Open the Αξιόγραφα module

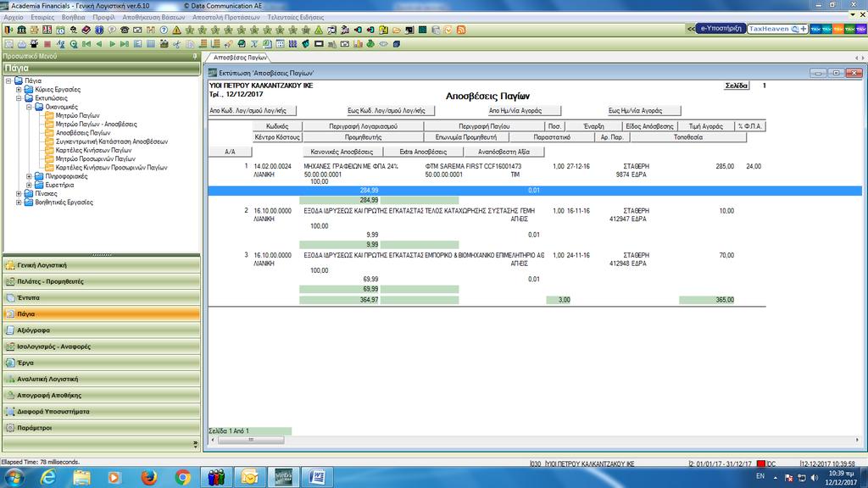pyautogui.click(x=102, y=330)
